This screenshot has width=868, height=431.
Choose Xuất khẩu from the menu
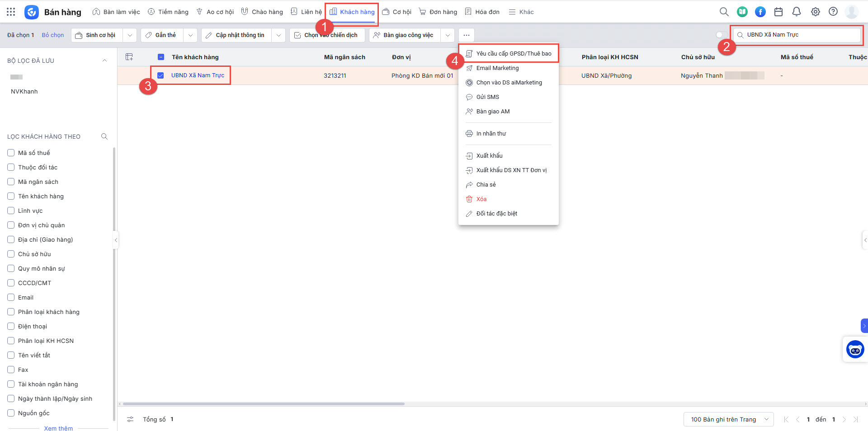point(509,156)
